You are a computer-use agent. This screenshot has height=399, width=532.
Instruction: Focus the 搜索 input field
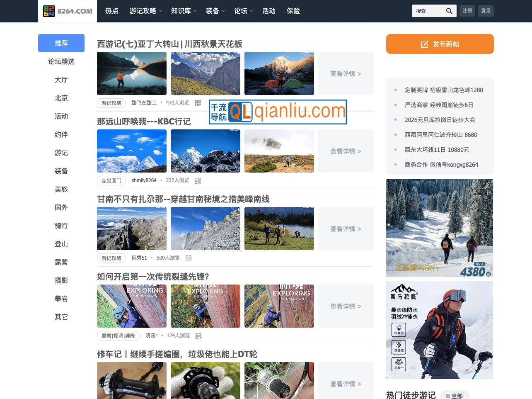point(428,11)
